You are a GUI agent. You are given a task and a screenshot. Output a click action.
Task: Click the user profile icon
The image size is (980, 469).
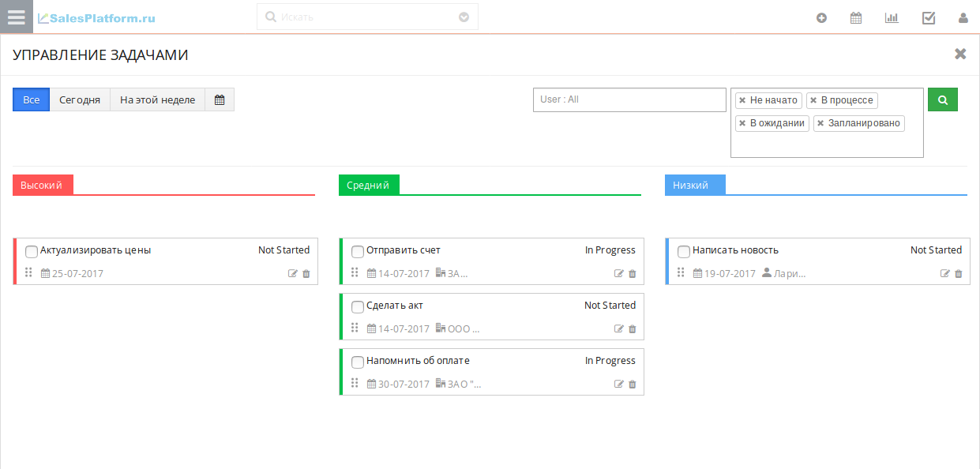point(963,17)
